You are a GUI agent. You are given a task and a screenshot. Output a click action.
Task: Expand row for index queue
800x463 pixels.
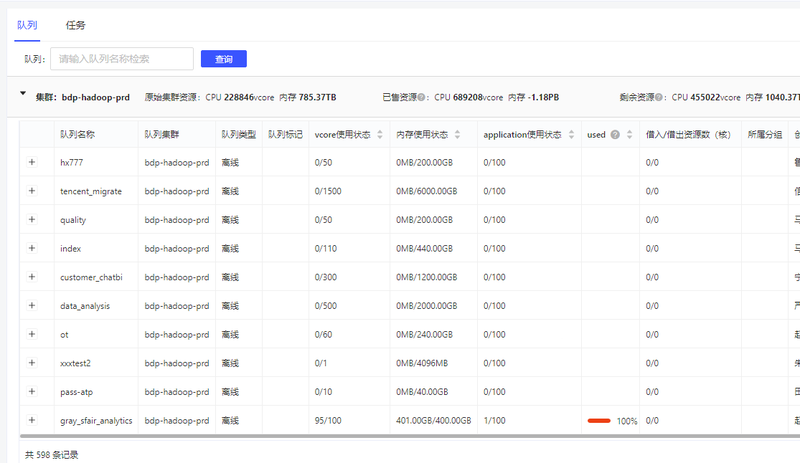tap(31, 248)
